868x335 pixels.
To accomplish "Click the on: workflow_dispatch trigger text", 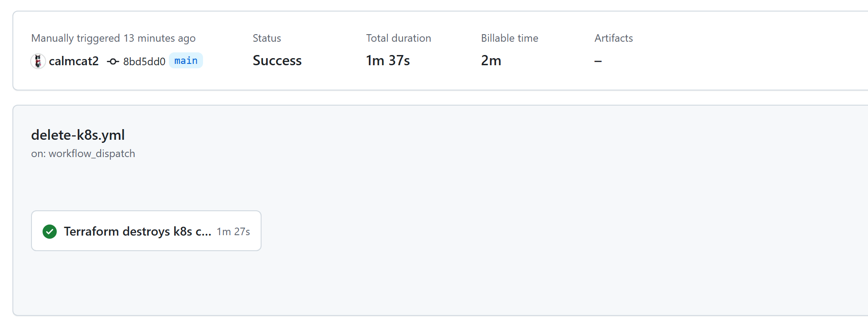I will 83,154.
